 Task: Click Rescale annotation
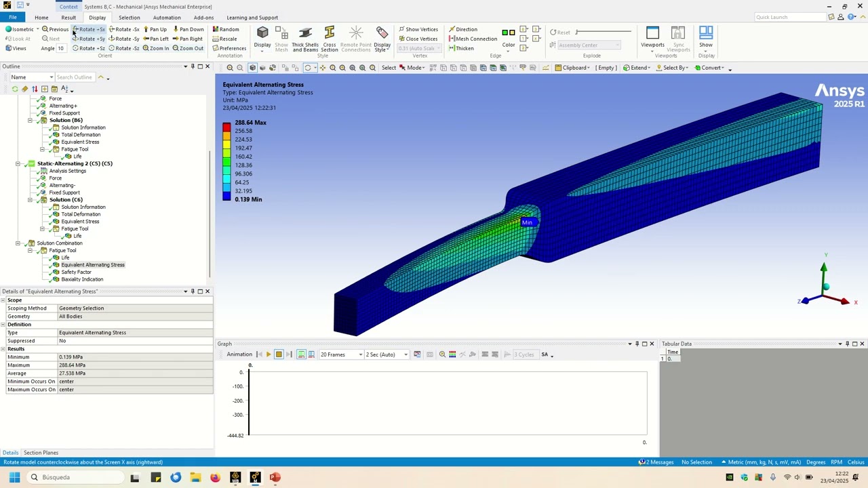click(224, 39)
